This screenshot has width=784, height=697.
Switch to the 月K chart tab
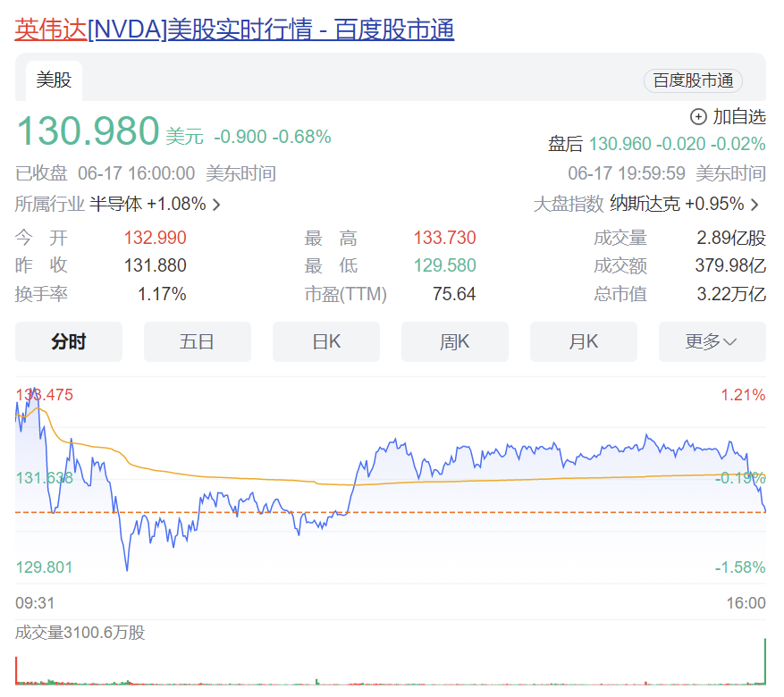[584, 341]
